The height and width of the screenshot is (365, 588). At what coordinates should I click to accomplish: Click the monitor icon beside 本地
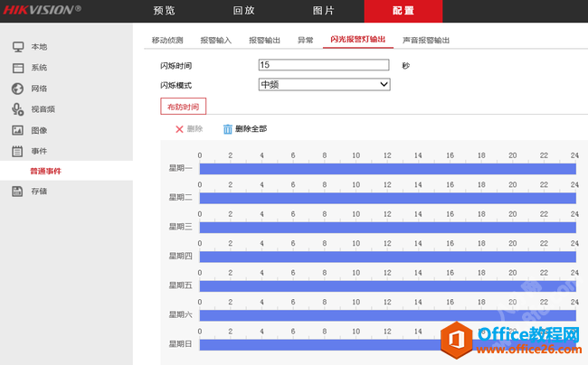click(18, 46)
